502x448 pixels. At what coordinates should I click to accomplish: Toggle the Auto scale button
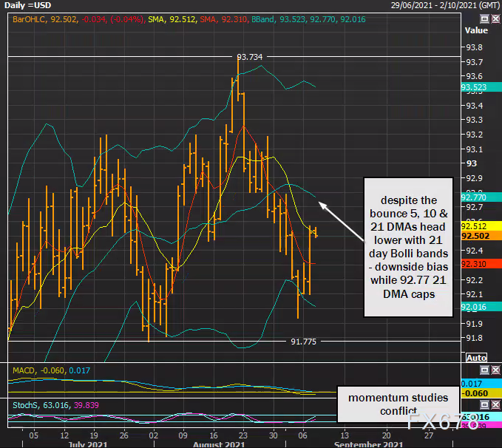476,358
